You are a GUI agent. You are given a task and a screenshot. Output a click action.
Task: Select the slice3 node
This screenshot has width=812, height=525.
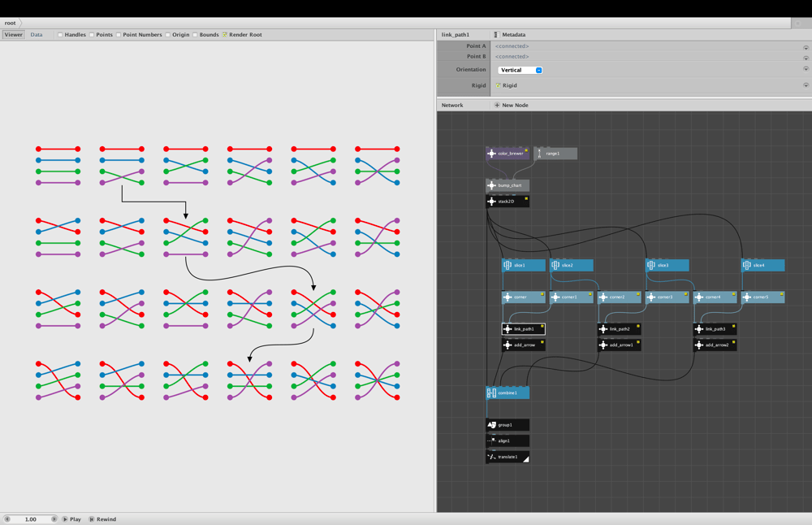667,265
